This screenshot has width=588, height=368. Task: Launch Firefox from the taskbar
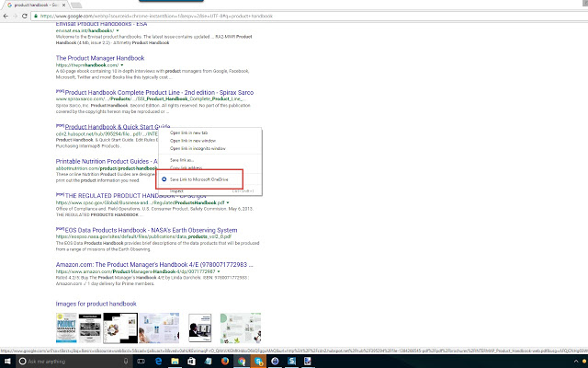(224, 362)
